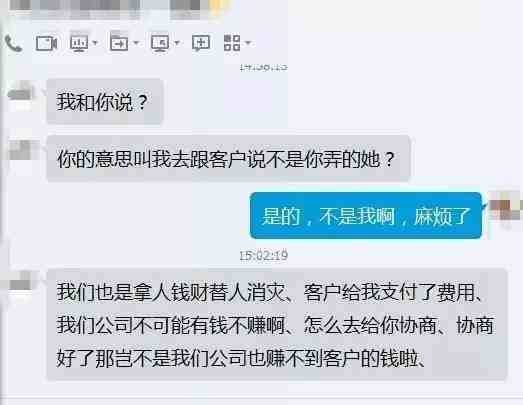
Task: Expand dropdown arrow next to apps grid
Action: coord(248,43)
